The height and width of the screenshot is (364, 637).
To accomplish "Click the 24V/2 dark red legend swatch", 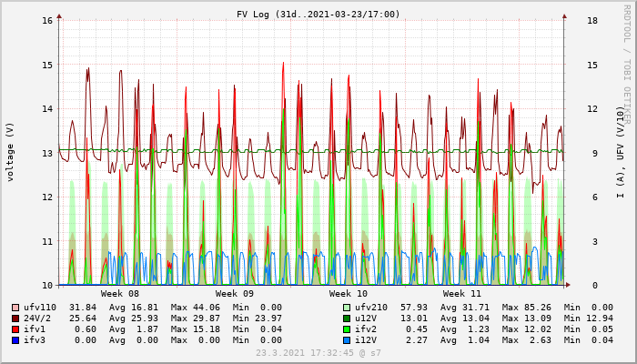I will pyautogui.click(x=15, y=318).
